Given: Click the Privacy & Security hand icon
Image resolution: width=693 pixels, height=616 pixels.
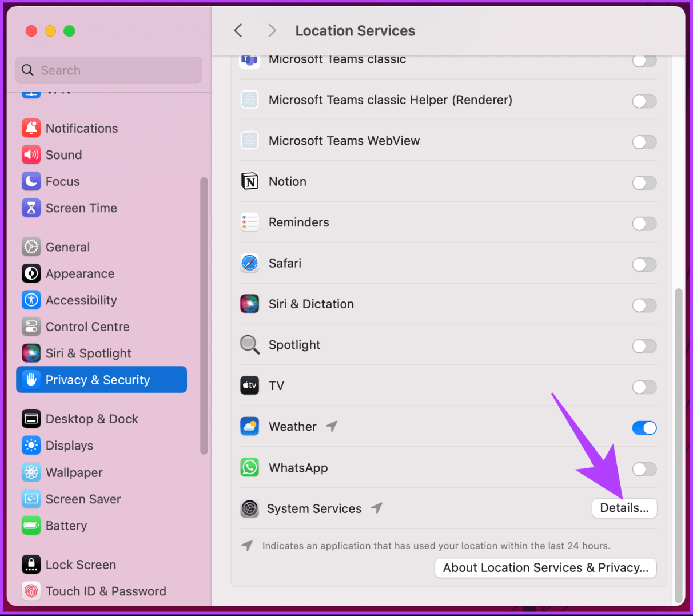Looking at the screenshot, I should (x=31, y=380).
